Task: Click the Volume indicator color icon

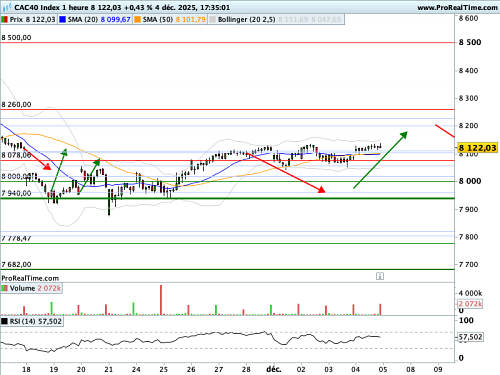Action: click(x=5, y=288)
